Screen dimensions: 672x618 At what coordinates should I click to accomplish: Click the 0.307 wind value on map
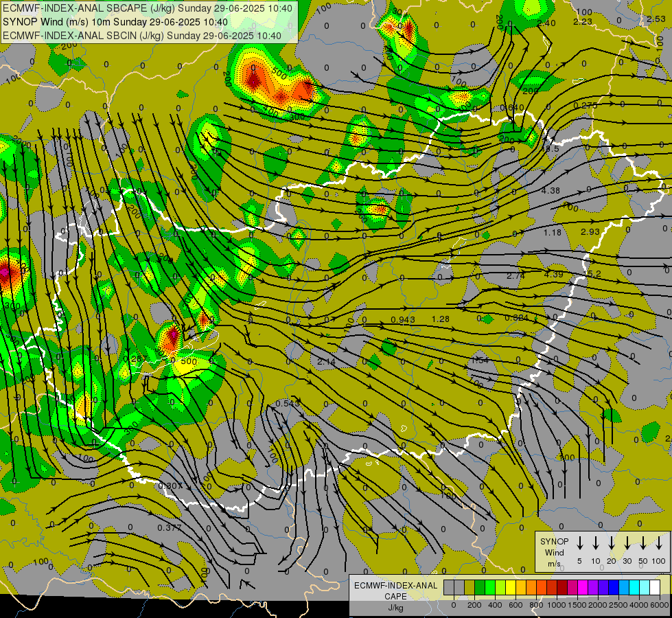tap(170, 486)
